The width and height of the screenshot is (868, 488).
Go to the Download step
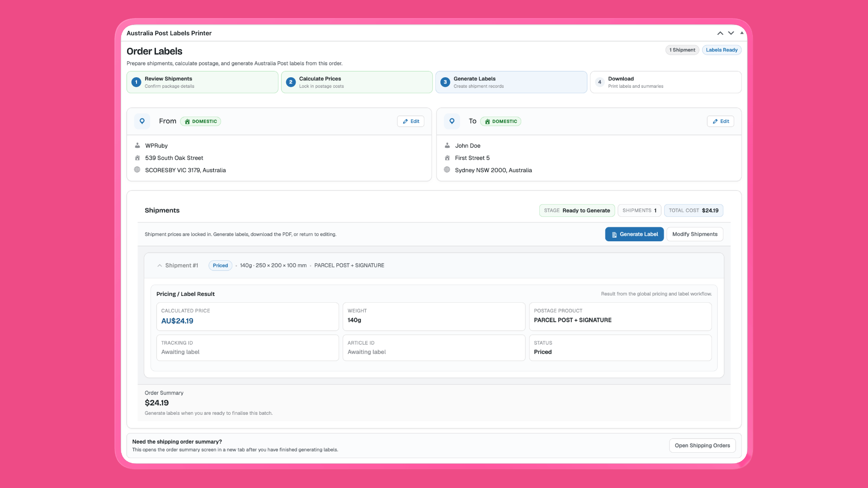click(x=665, y=82)
